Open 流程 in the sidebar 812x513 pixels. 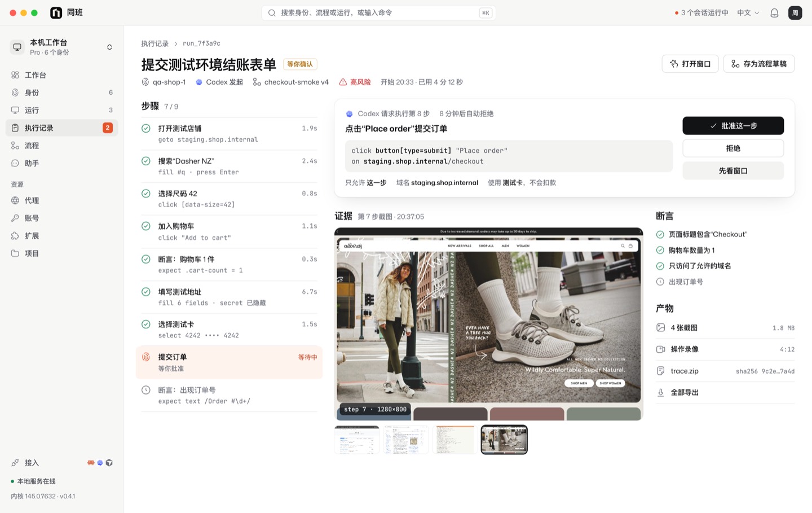coord(62,146)
